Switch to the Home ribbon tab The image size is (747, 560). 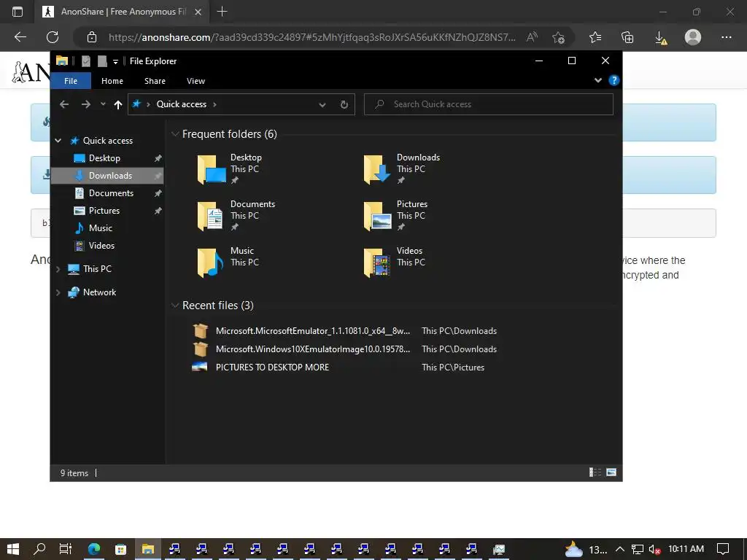[112, 81]
